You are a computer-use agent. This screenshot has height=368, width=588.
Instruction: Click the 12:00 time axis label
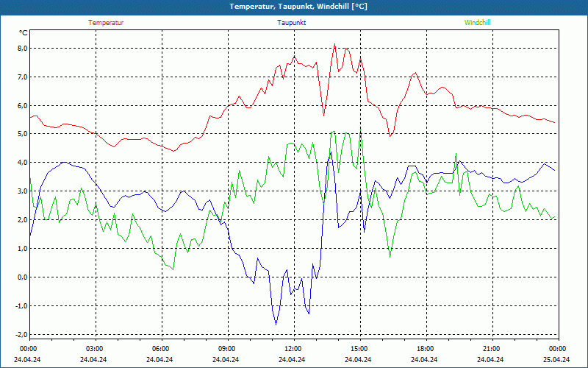point(292,349)
